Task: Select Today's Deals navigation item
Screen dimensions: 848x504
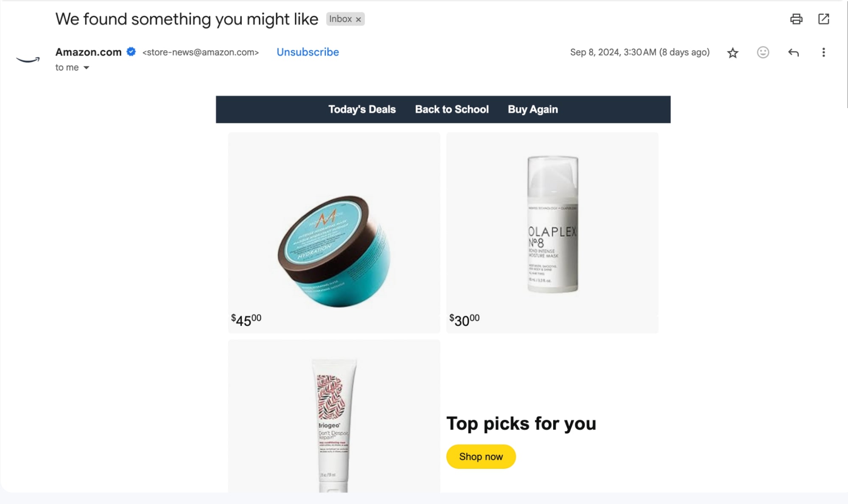Action: click(361, 109)
